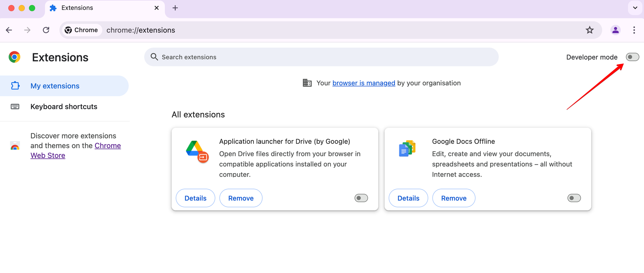Image resolution: width=644 pixels, height=273 pixels.
Task: Follow the Chrome Web Store link
Action: click(x=108, y=146)
